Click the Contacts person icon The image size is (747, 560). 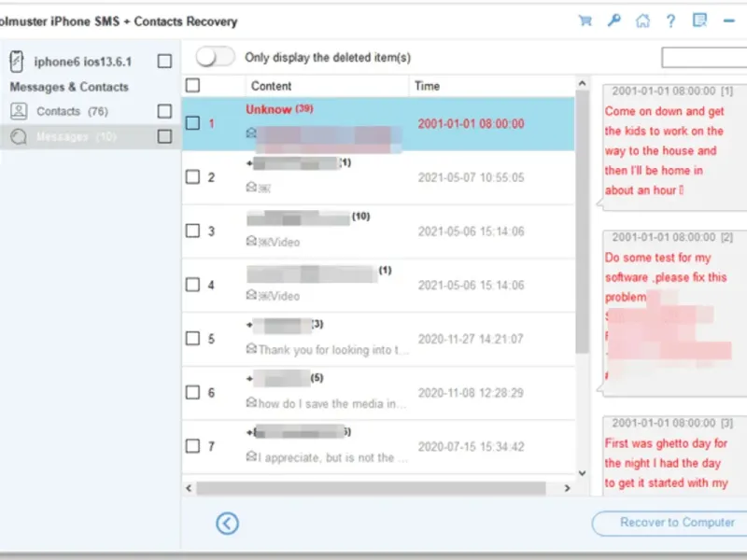pyautogui.click(x=19, y=111)
